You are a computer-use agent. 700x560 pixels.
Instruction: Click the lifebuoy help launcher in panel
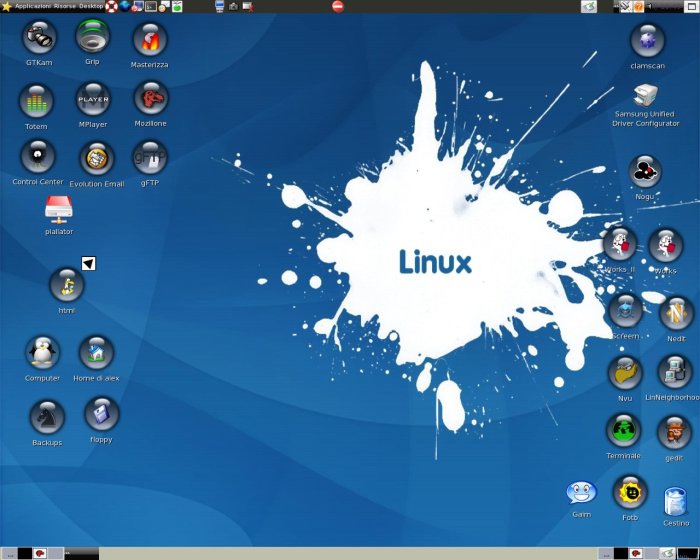(x=111, y=6)
